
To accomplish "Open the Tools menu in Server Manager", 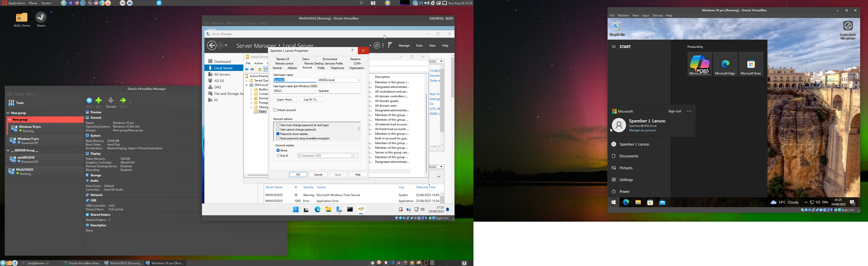I will (419, 46).
